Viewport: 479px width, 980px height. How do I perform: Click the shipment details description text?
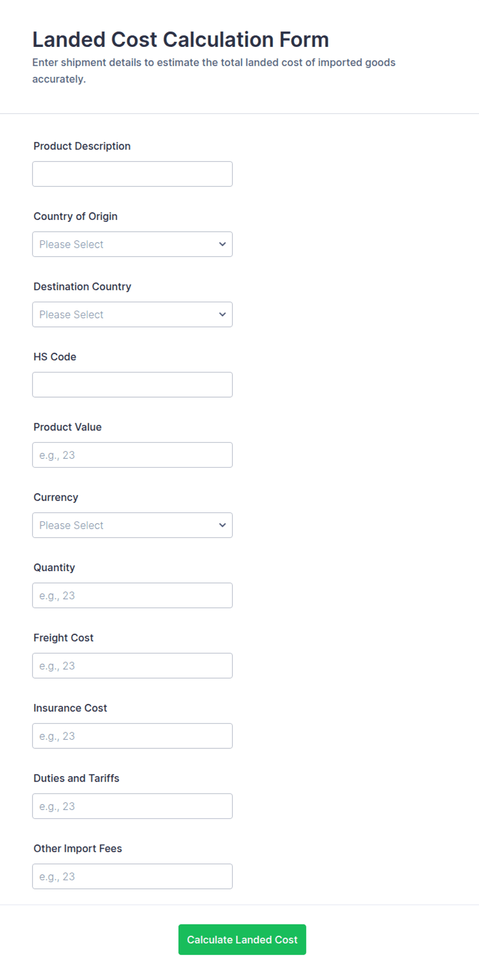214,71
